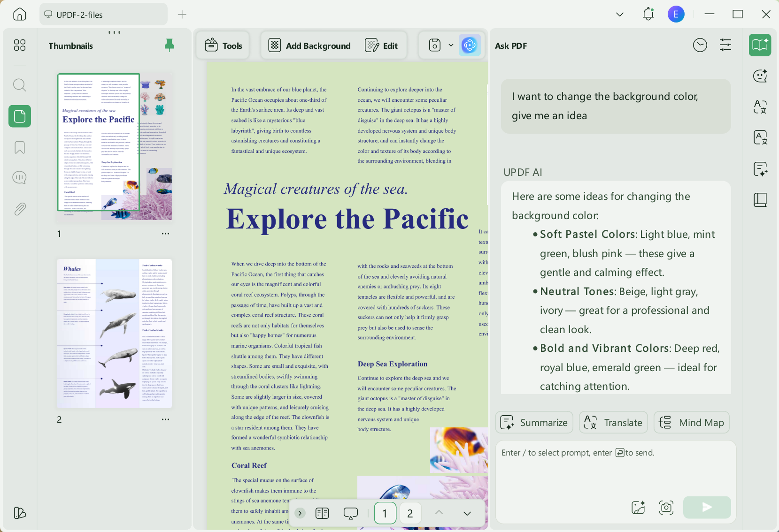
Task: Open the AI chat bot face icon
Action: (760, 76)
